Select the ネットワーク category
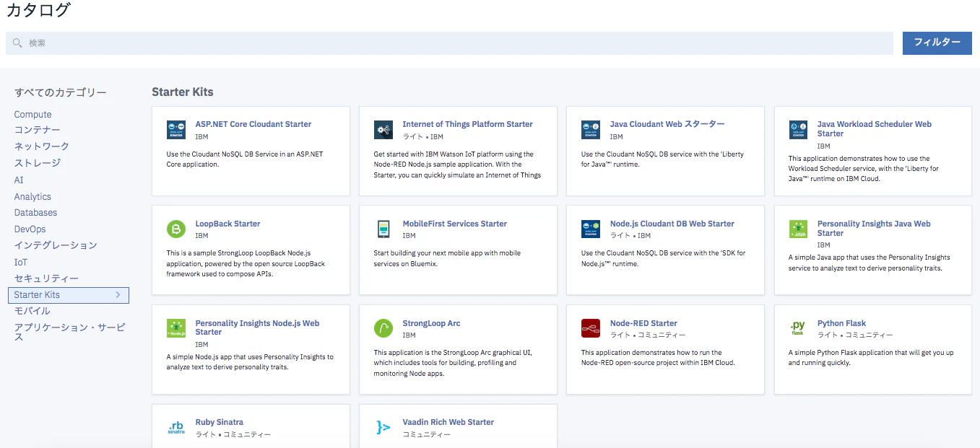This screenshot has width=980, height=448. [x=42, y=146]
